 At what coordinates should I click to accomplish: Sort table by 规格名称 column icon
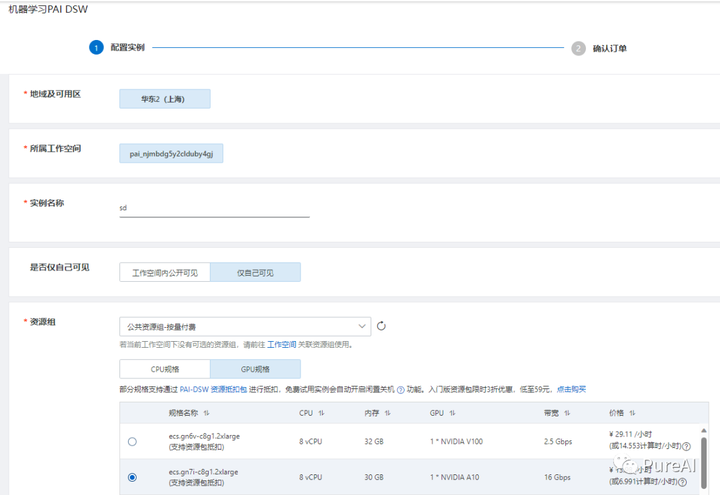coord(207,413)
